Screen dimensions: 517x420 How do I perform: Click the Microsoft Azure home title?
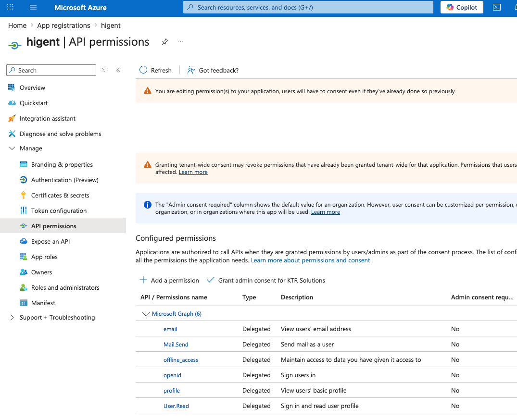(x=80, y=7)
